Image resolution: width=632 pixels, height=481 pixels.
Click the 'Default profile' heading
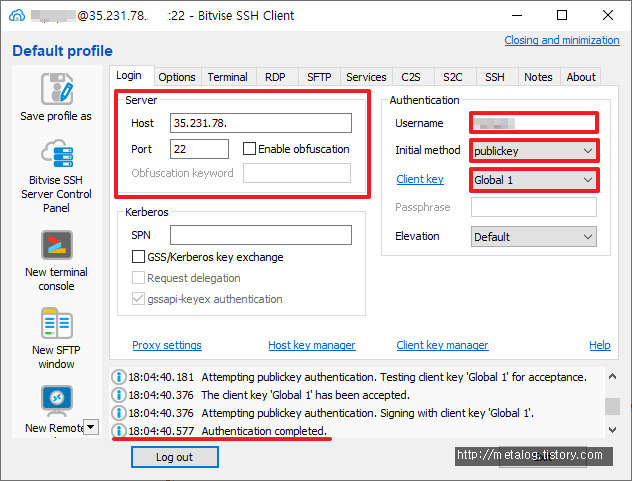tap(62, 51)
